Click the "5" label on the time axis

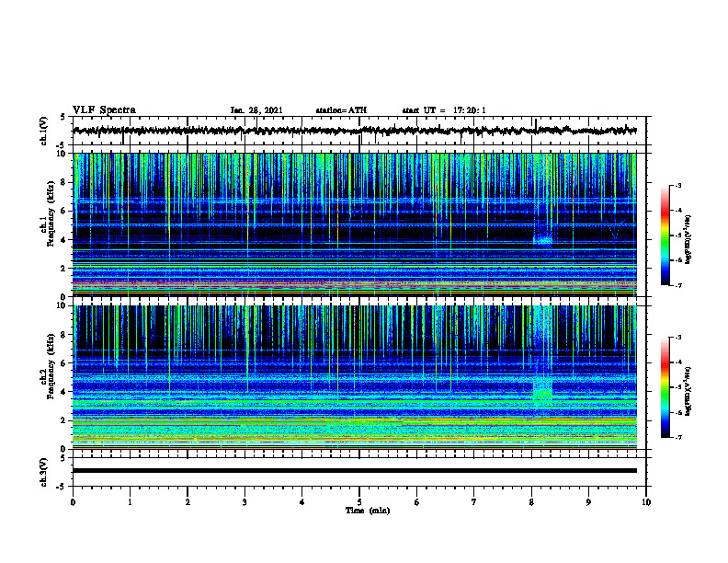pos(359,502)
